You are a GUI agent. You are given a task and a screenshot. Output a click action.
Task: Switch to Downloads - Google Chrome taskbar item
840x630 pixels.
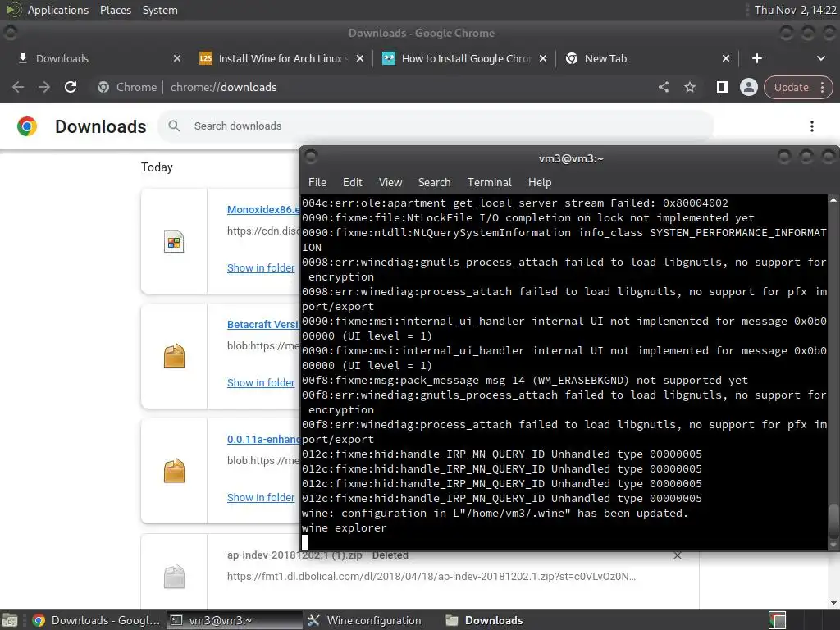97,620
